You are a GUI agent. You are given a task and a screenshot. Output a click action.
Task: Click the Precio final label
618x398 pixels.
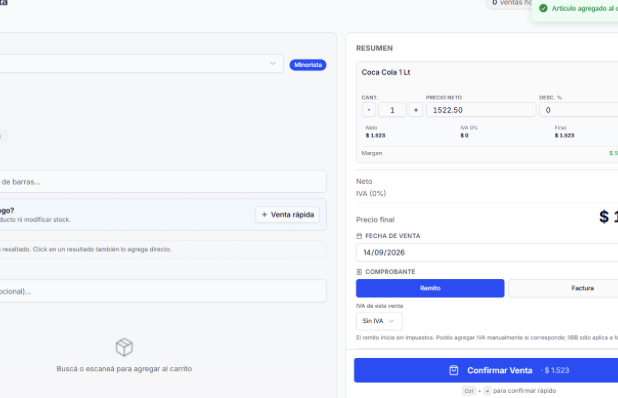(x=375, y=219)
